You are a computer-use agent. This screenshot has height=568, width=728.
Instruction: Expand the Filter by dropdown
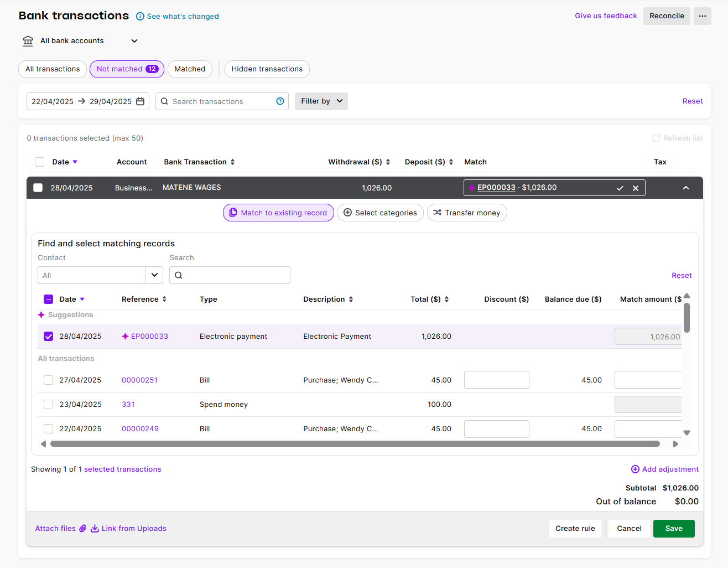pyautogui.click(x=321, y=101)
